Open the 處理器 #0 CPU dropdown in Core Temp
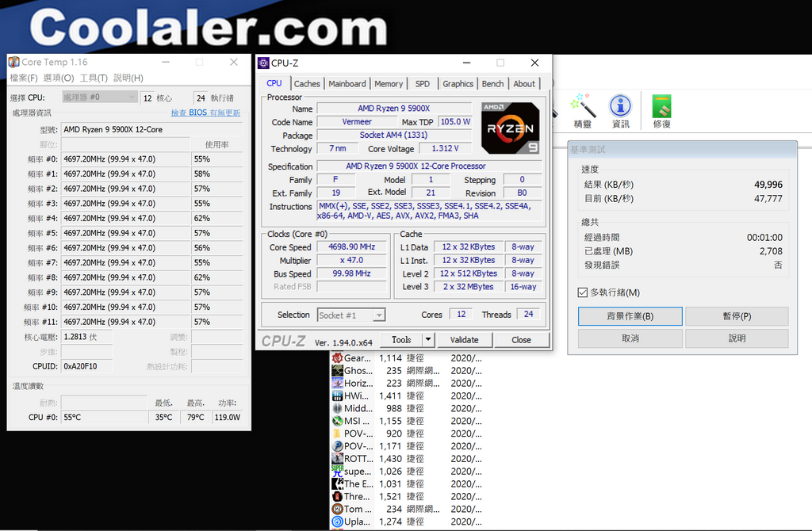 pyautogui.click(x=100, y=97)
